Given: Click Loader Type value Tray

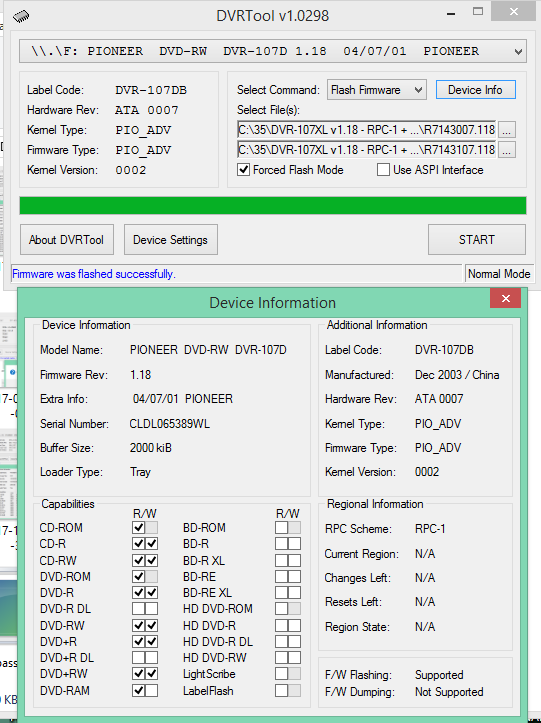Looking at the screenshot, I should pos(141,472).
